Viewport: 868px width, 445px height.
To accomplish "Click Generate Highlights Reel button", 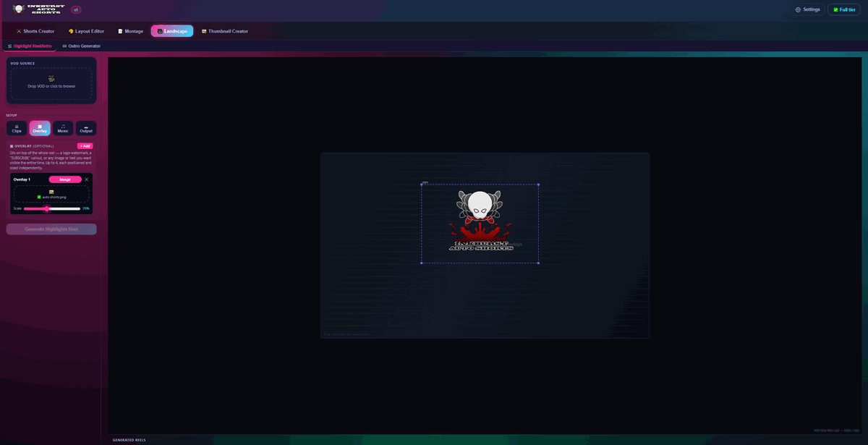I will pyautogui.click(x=51, y=229).
